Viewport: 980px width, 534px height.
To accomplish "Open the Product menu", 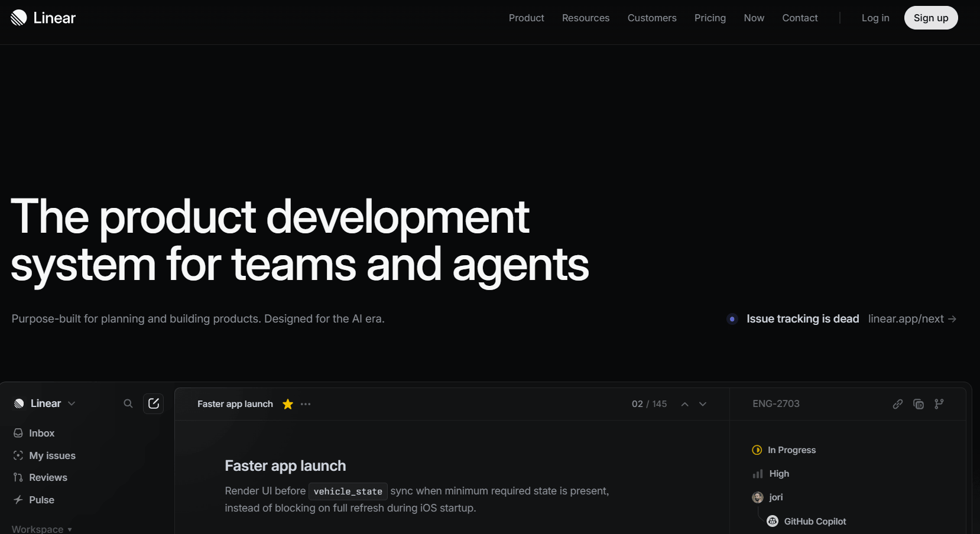I will pos(527,18).
